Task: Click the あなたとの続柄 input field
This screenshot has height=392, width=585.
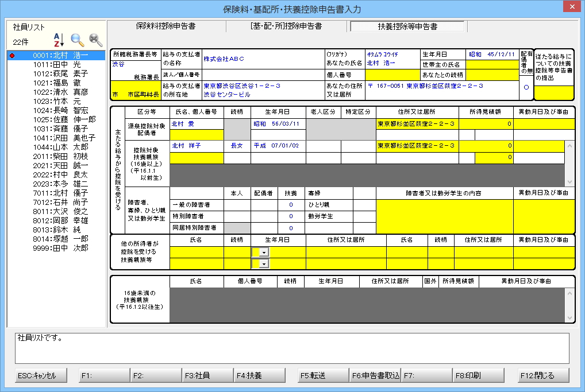Action: coord(492,75)
